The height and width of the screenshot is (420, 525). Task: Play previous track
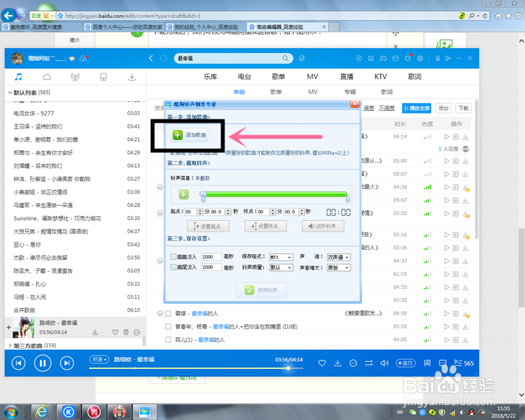click(x=18, y=363)
